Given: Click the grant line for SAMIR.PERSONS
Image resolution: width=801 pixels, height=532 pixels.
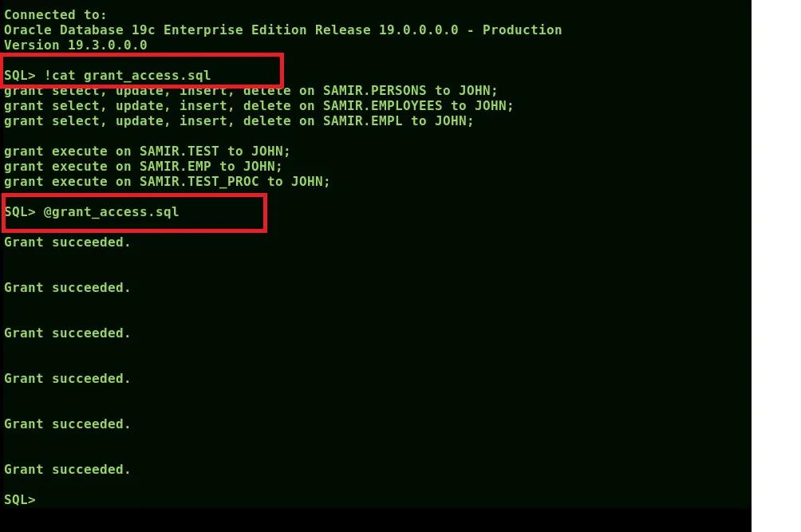Looking at the screenshot, I should point(251,91).
